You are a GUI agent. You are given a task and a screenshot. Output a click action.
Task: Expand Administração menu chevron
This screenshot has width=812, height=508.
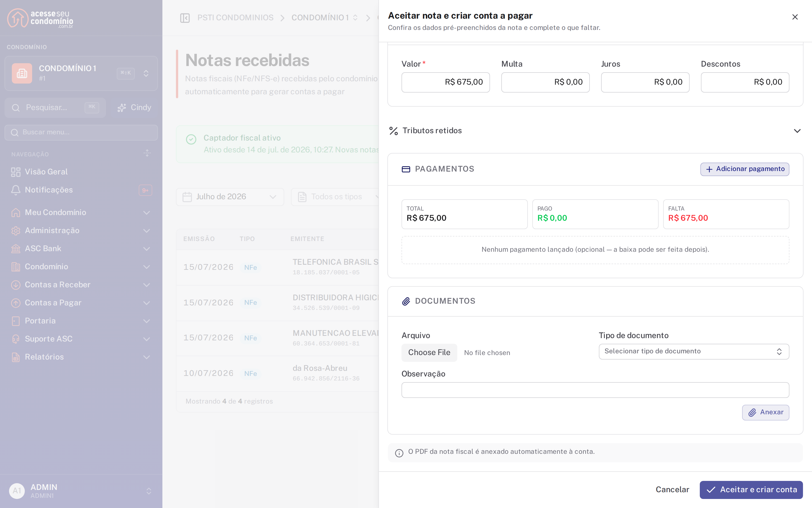coord(147,231)
